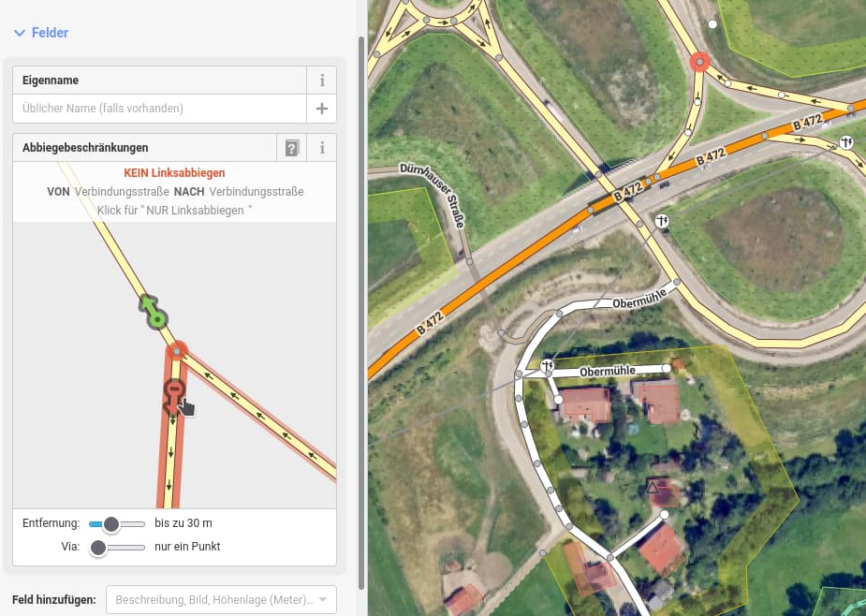Click the Entfernung distance slider
866x616 pixels.
(x=117, y=523)
